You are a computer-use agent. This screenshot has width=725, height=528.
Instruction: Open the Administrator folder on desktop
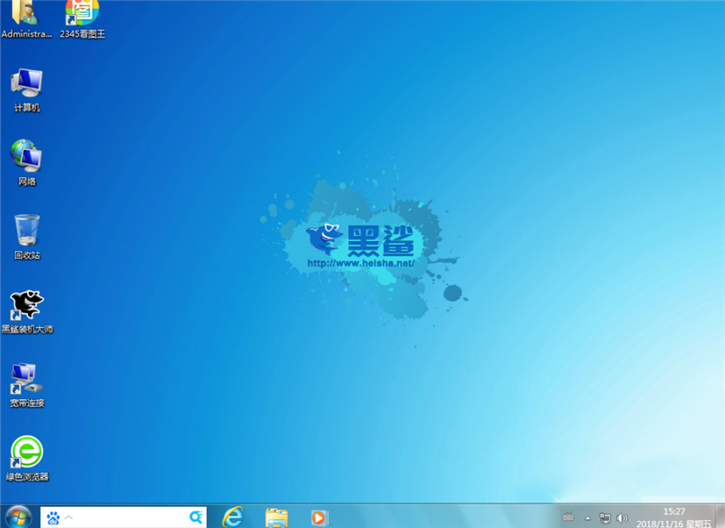[26, 15]
